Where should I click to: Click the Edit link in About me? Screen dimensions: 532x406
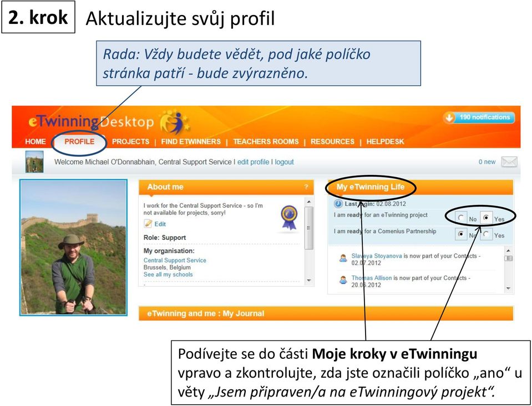pyautogui.click(x=160, y=224)
